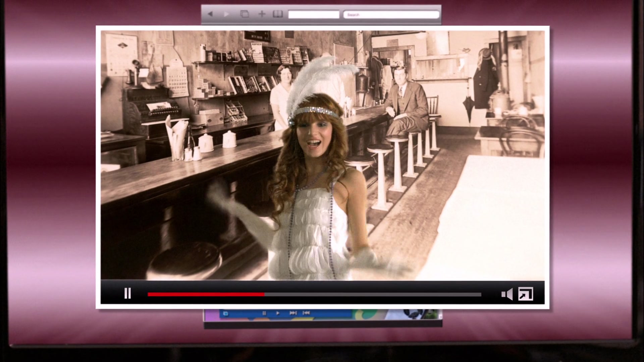Skip to next track in the background player
Screen dimensions: 644x362
point(293,313)
